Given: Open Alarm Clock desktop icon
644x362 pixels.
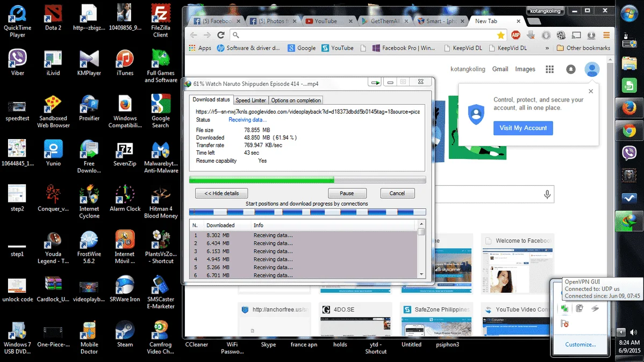Looking at the screenshot, I should click(125, 199).
